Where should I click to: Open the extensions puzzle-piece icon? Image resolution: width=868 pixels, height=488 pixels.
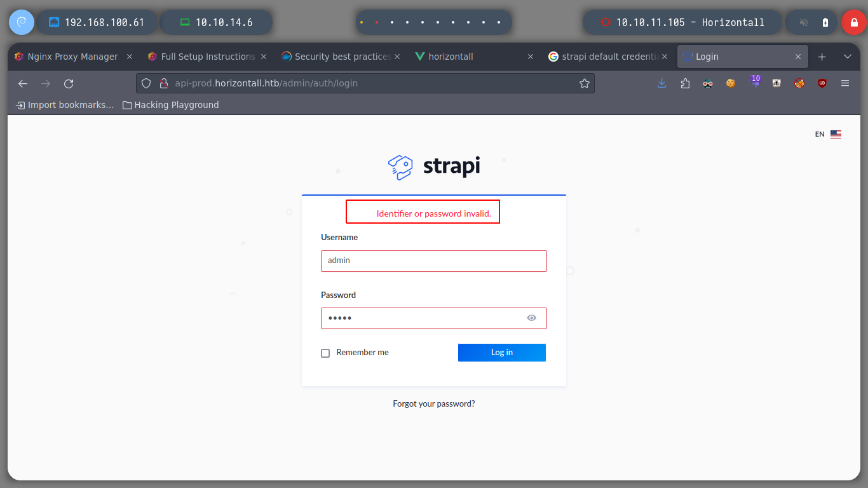click(685, 83)
